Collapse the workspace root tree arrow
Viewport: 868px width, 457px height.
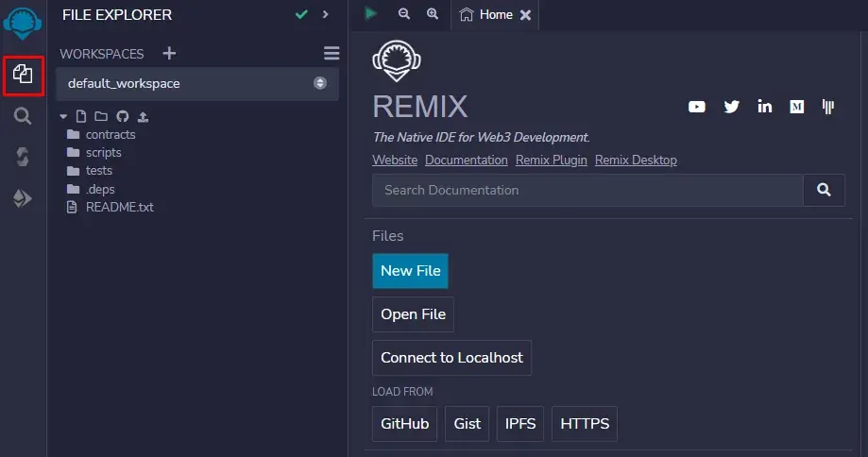[63, 116]
